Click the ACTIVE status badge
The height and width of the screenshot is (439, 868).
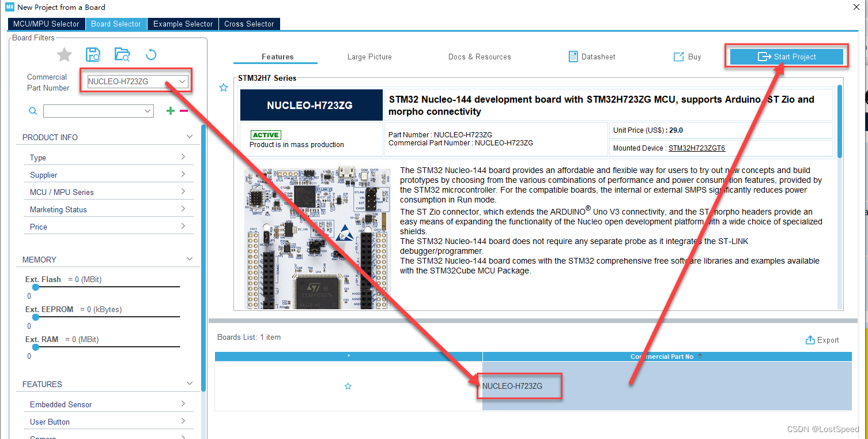coord(266,135)
